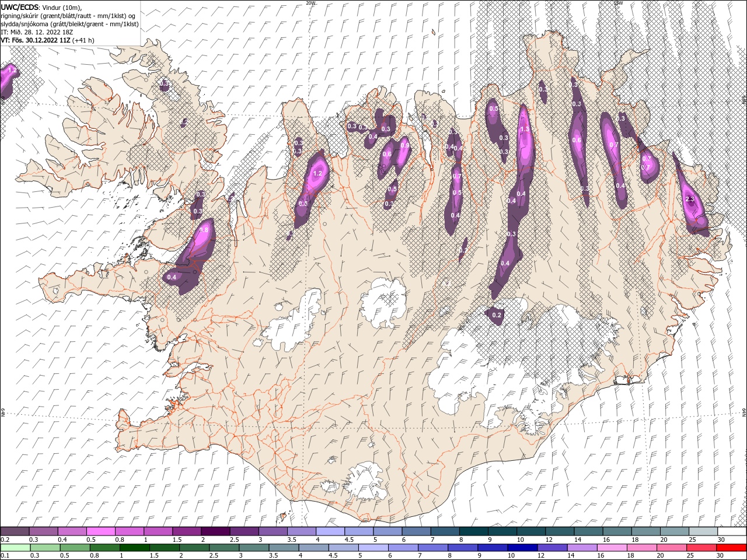The image size is (747, 560).
Task: Click the 2.3 snowfall value in the east
Action: (690, 199)
